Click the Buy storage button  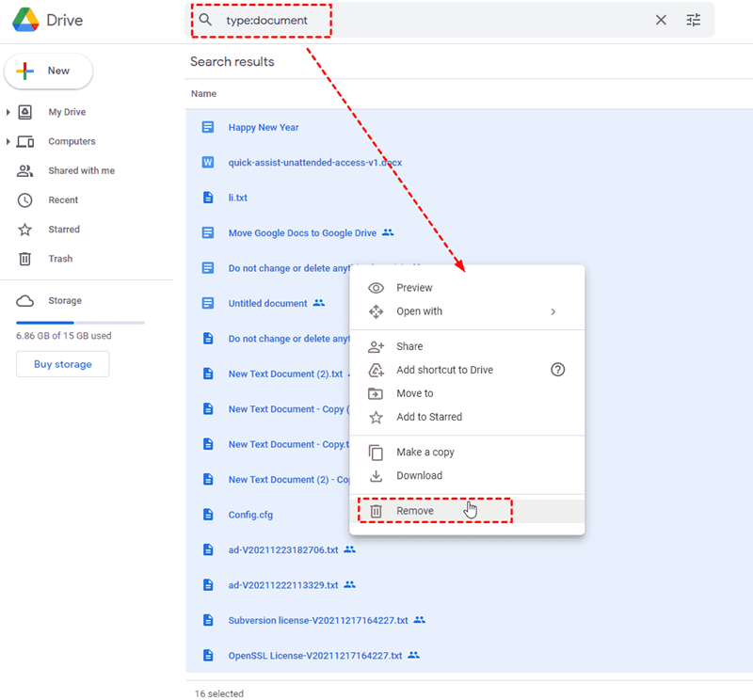(62, 364)
